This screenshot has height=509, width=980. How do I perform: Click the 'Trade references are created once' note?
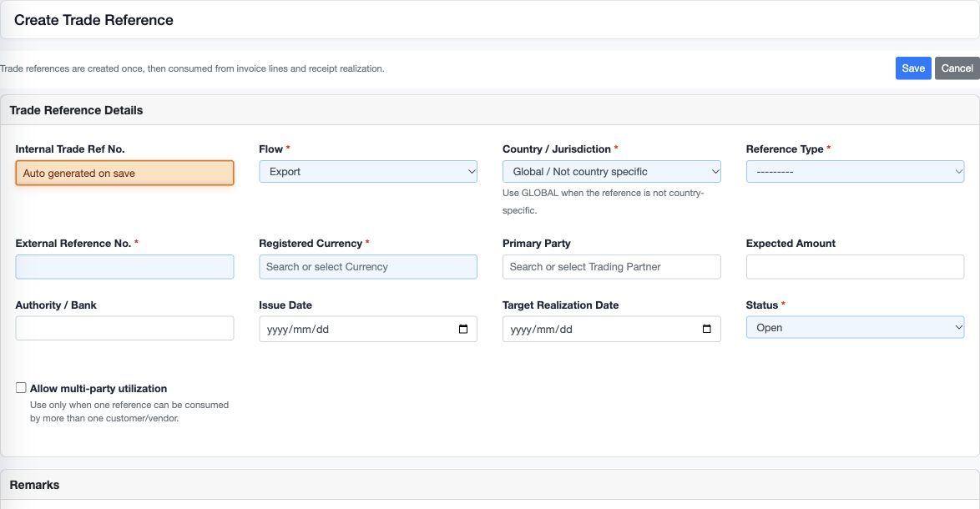pos(193,68)
